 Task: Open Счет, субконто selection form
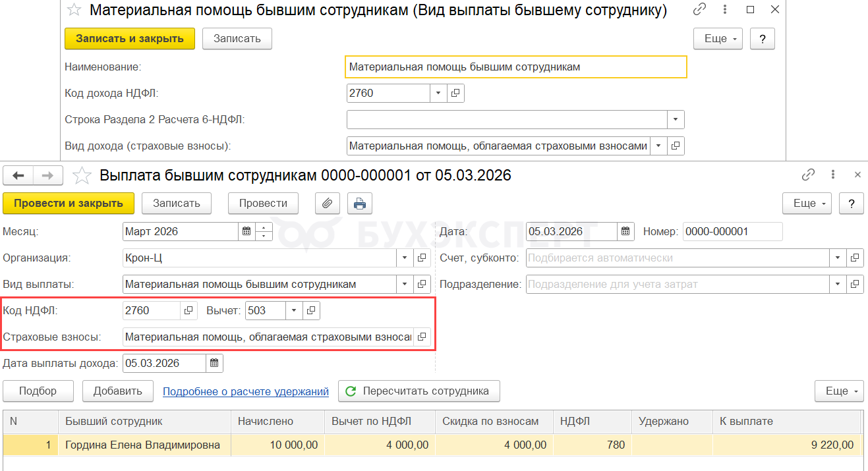(x=855, y=258)
